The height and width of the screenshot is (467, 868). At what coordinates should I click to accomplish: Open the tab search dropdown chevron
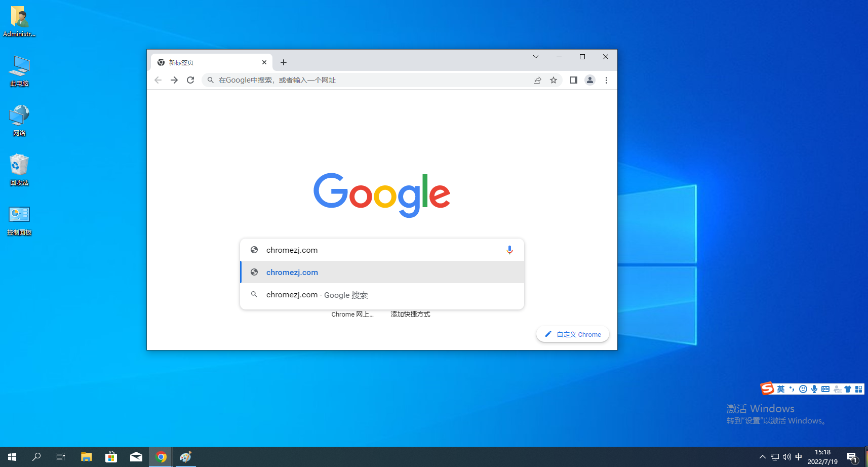tap(536, 57)
